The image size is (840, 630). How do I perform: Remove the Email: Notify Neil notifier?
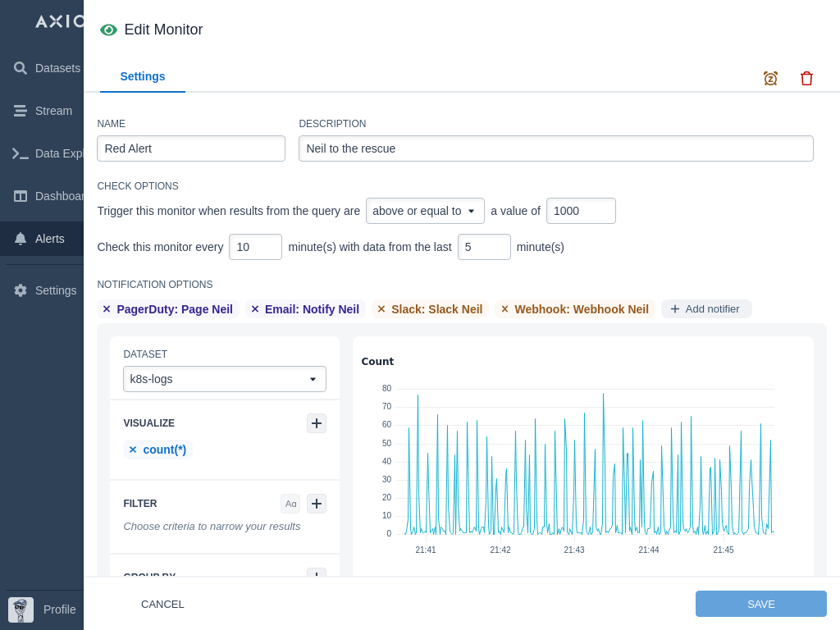pos(255,309)
